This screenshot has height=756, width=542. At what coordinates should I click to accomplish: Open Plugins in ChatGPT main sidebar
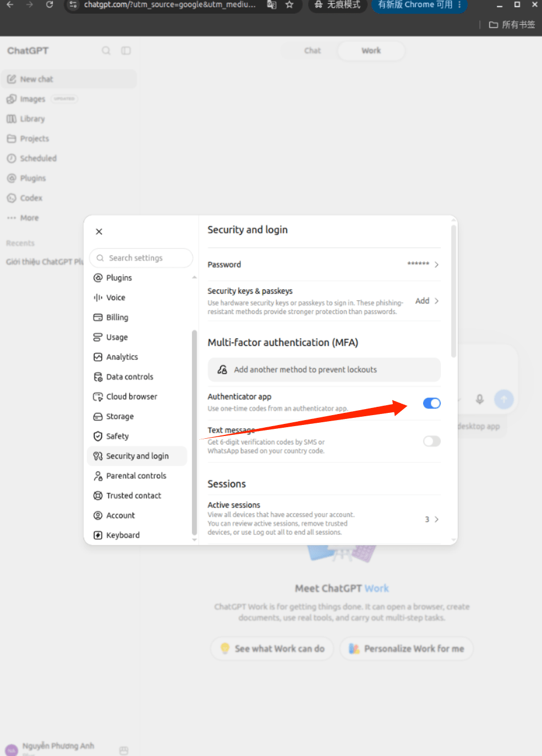tap(32, 178)
